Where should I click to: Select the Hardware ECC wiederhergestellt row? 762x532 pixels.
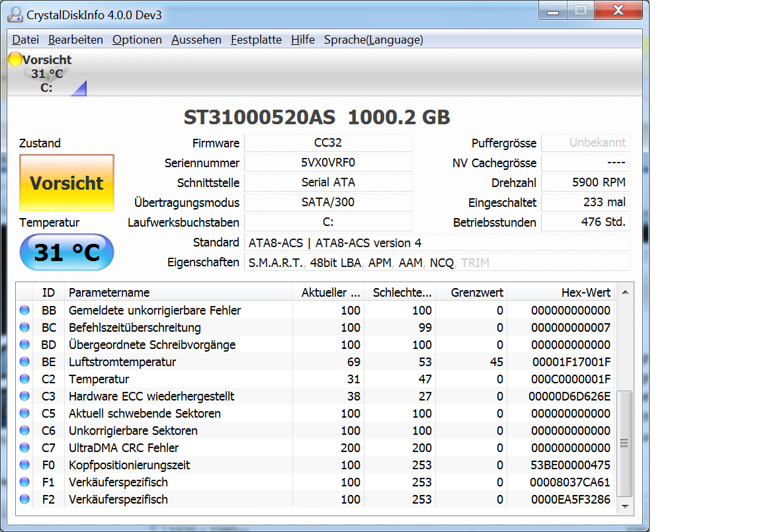316,396
